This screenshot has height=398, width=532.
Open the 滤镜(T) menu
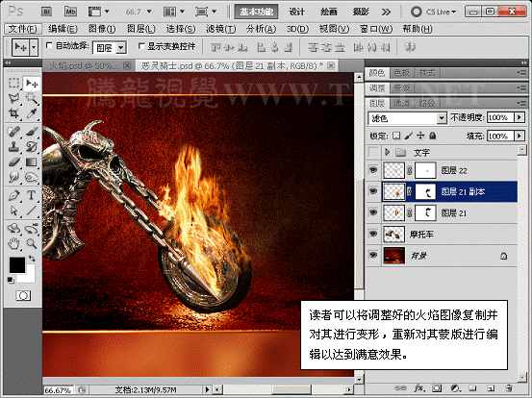pyautogui.click(x=220, y=29)
